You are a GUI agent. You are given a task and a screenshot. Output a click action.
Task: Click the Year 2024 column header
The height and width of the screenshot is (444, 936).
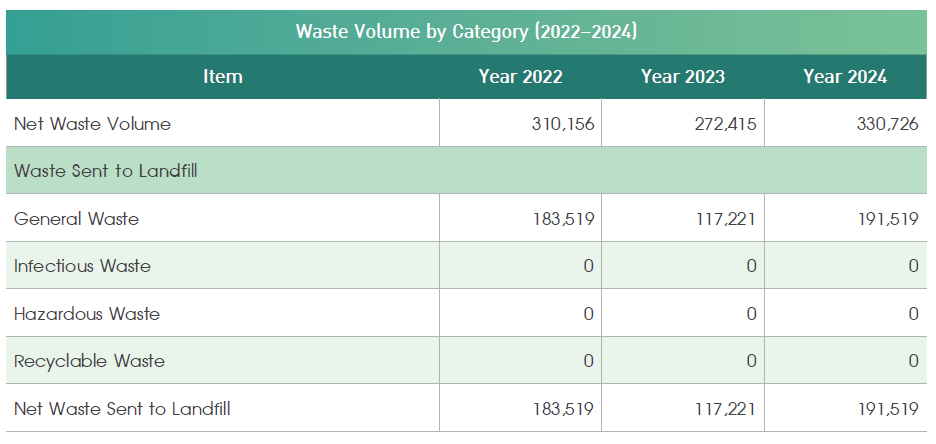(x=845, y=77)
